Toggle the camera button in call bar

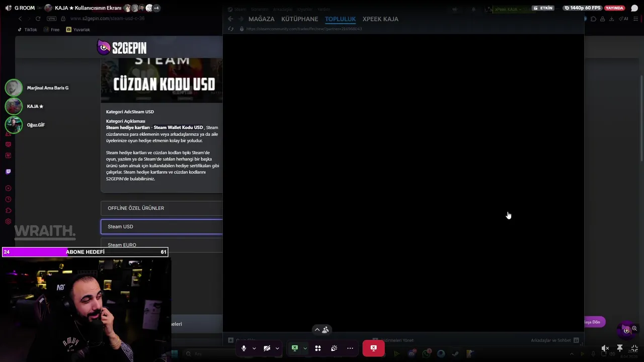(267, 348)
